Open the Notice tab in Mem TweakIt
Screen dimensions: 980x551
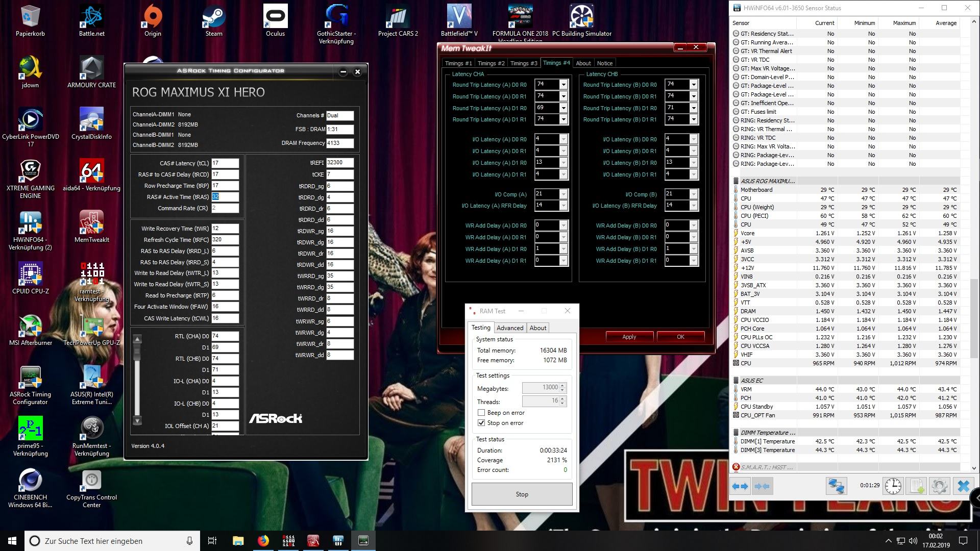[605, 63]
